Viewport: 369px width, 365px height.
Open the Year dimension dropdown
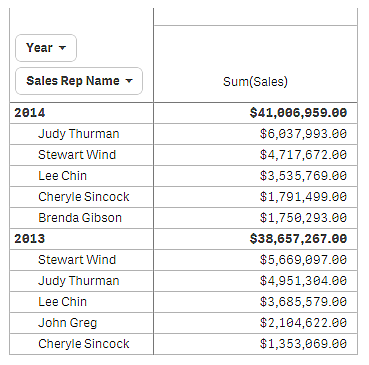coord(46,48)
